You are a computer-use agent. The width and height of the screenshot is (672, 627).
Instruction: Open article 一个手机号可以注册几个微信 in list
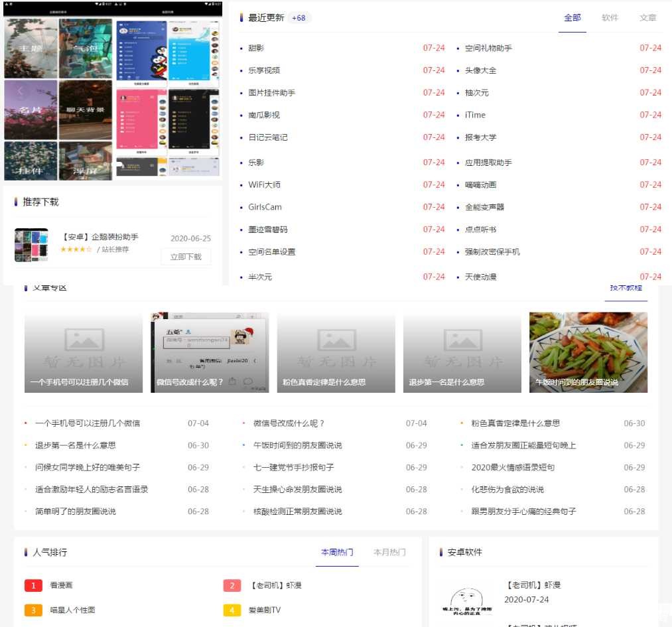click(88, 423)
